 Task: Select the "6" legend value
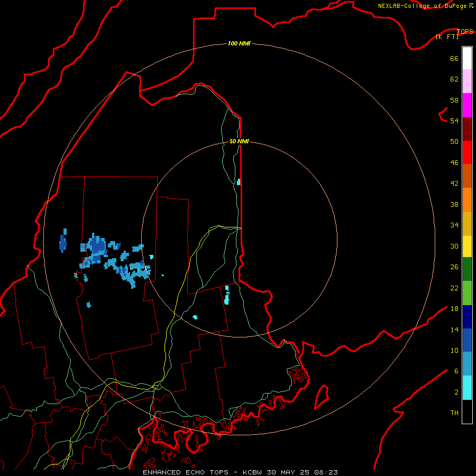456,371
